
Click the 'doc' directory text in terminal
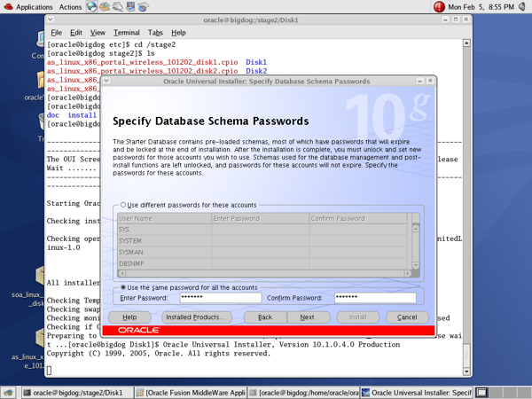click(x=53, y=115)
